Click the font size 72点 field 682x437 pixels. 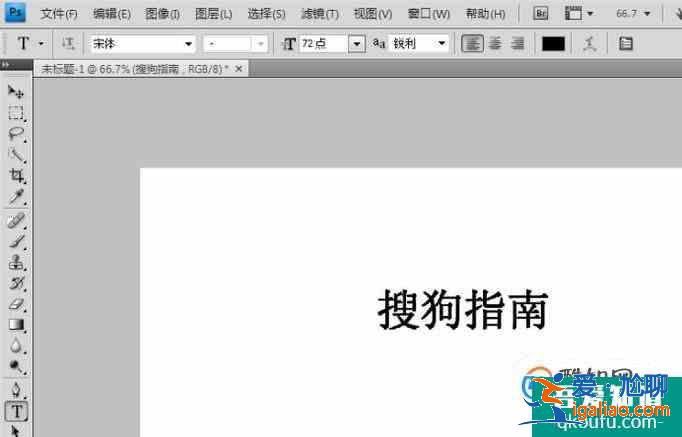323,43
